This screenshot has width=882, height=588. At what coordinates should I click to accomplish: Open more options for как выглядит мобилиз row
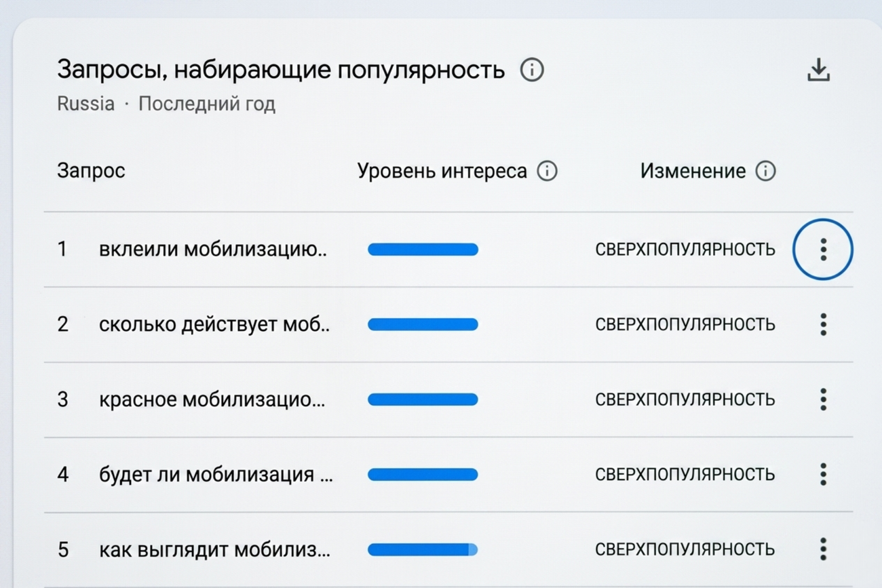point(823,549)
